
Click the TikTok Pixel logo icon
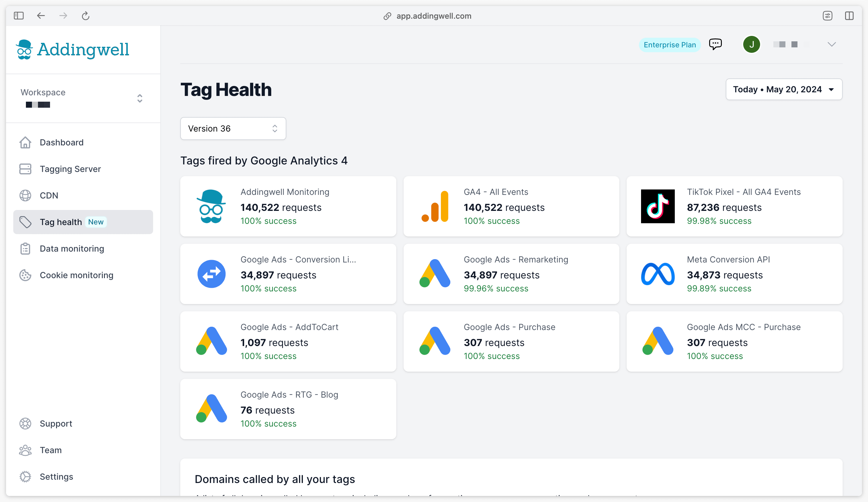(658, 206)
